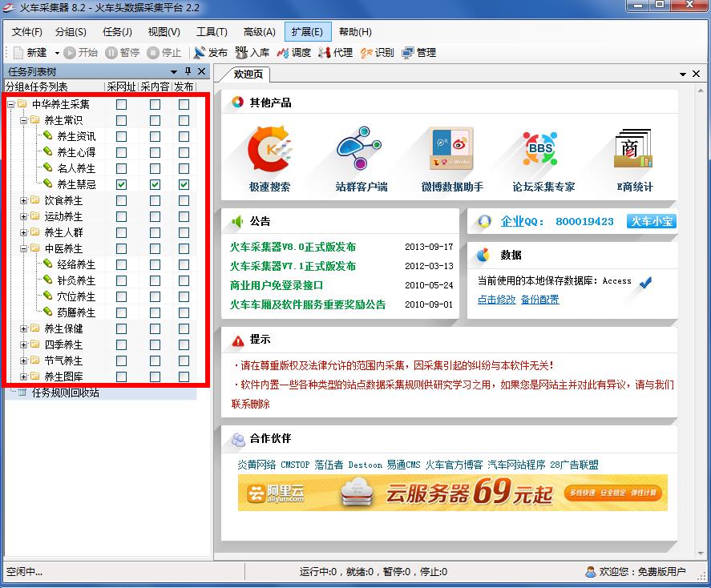The image size is (711, 588).
Task: Check 采网址 box for 针灸养生
Action: tap(121, 281)
